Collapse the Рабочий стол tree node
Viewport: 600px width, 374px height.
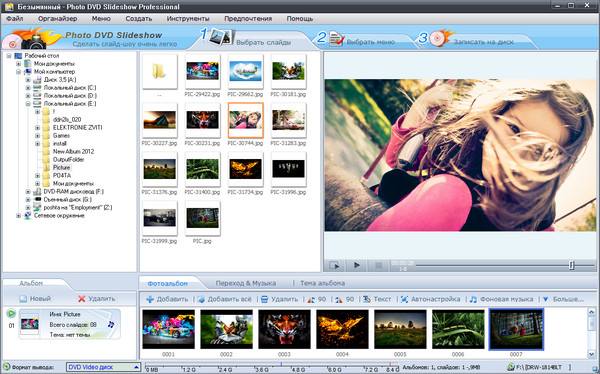9,56
